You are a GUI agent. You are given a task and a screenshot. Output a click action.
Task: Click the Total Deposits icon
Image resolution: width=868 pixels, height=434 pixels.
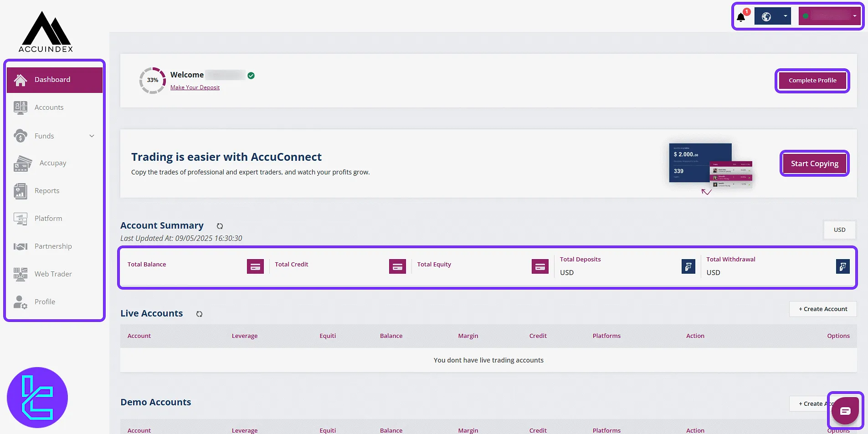[x=688, y=266]
